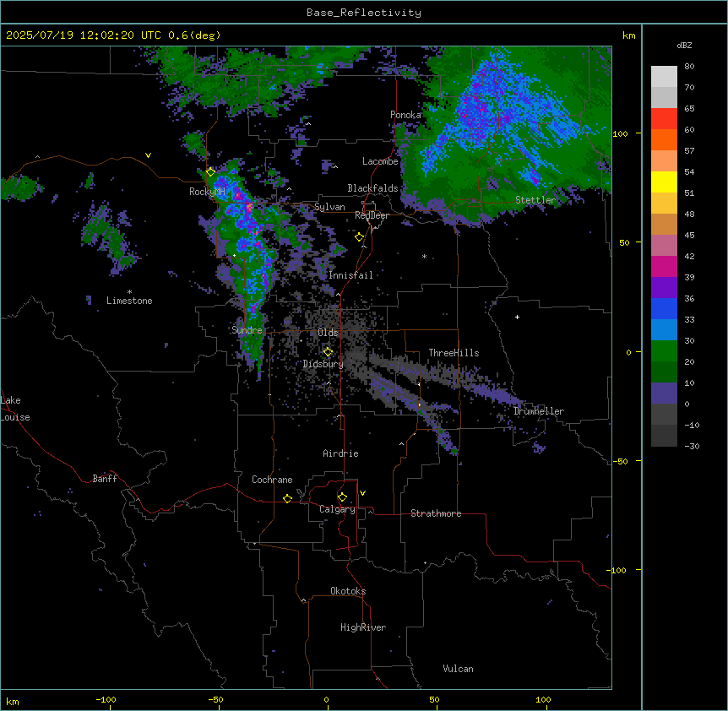Viewport: 728px width, 711px height.
Task: Click the asterisk marker east of Innisfail
Action: 424,256
